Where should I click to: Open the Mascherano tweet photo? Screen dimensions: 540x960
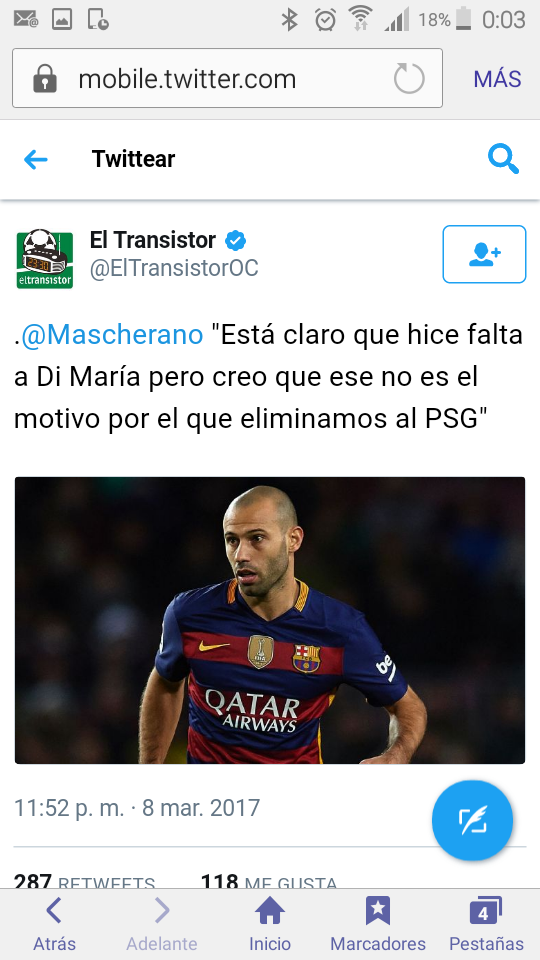click(x=270, y=620)
